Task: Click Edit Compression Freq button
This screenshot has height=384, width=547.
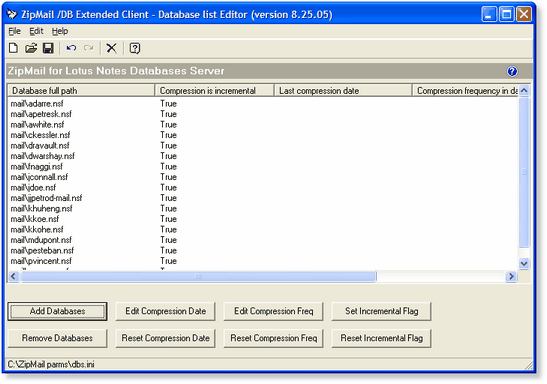Action: [x=274, y=311]
